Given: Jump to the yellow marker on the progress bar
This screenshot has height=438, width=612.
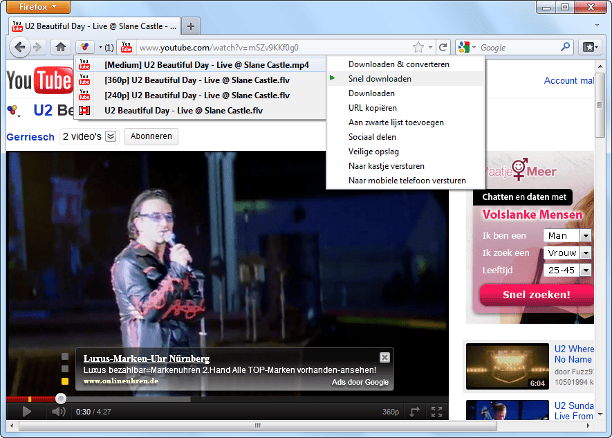Looking at the screenshot, I should point(30,399).
